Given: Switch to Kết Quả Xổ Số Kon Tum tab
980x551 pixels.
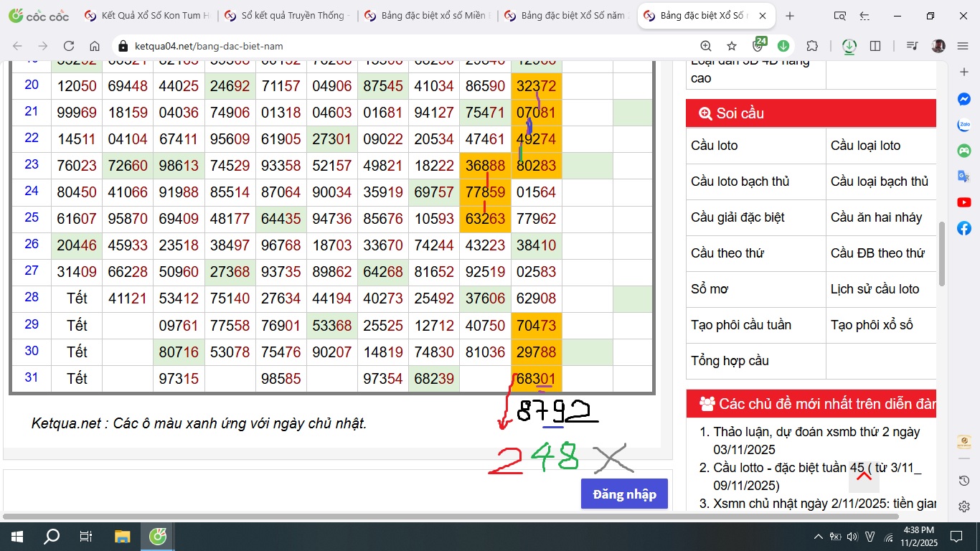Looking at the screenshot, I should point(148,16).
